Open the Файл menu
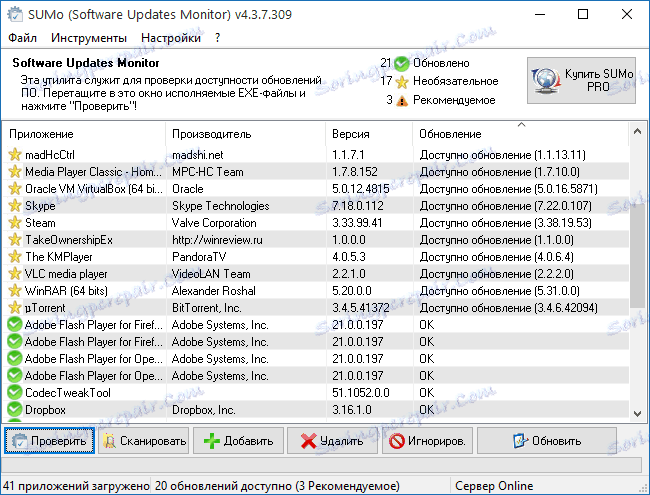Image resolution: width=650 pixels, height=495 pixels. click(x=22, y=38)
